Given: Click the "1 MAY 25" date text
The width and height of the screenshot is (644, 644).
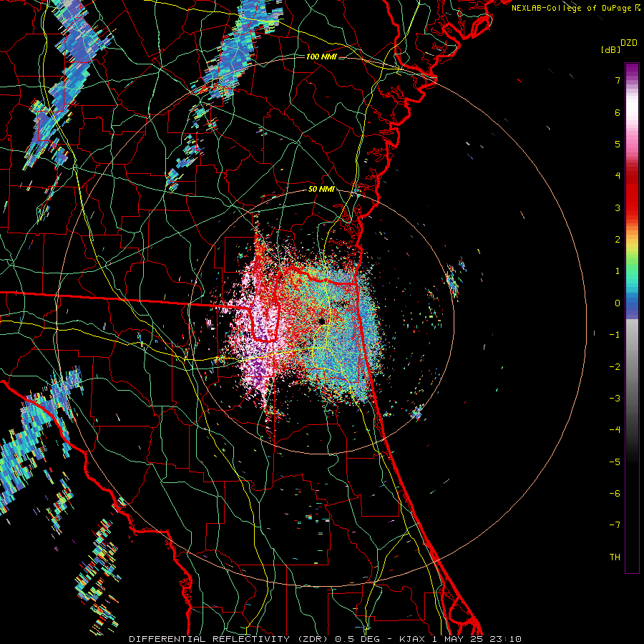Looking at the screenshot, I should point(457,639).
